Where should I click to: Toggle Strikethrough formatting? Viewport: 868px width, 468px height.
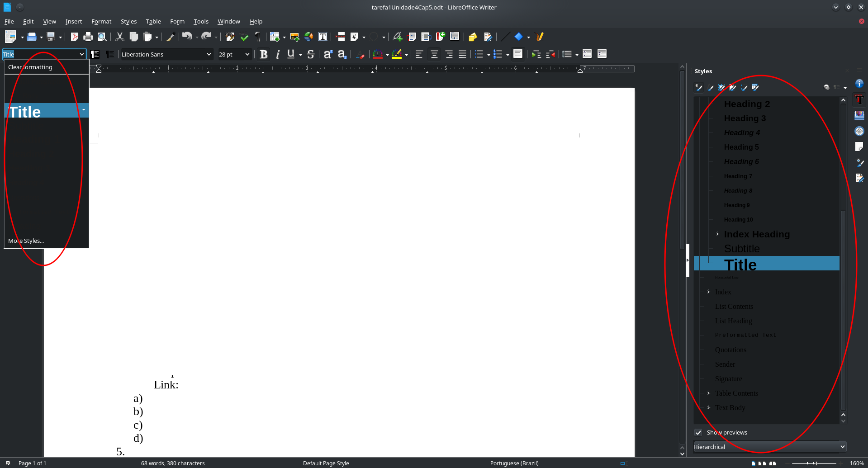pyautogui.click(x=311, y=54)
